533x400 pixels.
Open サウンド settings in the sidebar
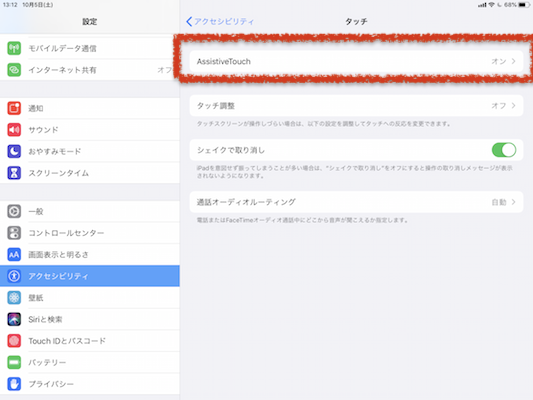[x=43, y=130]
